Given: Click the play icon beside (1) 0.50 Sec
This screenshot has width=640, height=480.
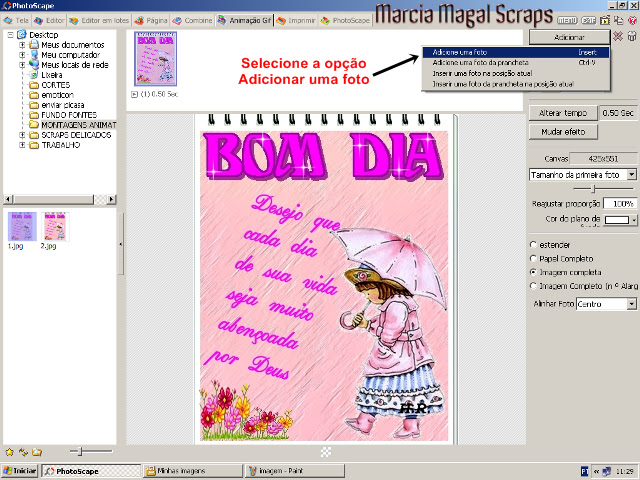Looking at the screenshot, I should coord(134,94).
